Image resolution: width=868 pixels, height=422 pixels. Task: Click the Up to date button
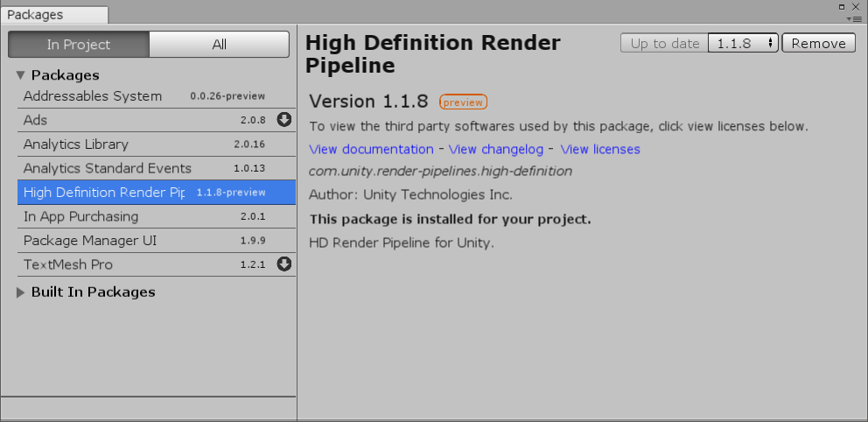(664, 44)
